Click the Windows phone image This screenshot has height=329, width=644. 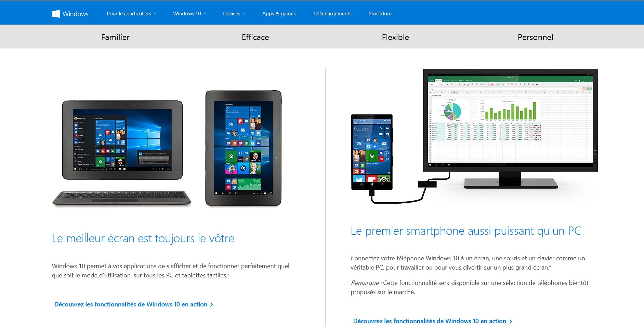click(x=372, y=152)
